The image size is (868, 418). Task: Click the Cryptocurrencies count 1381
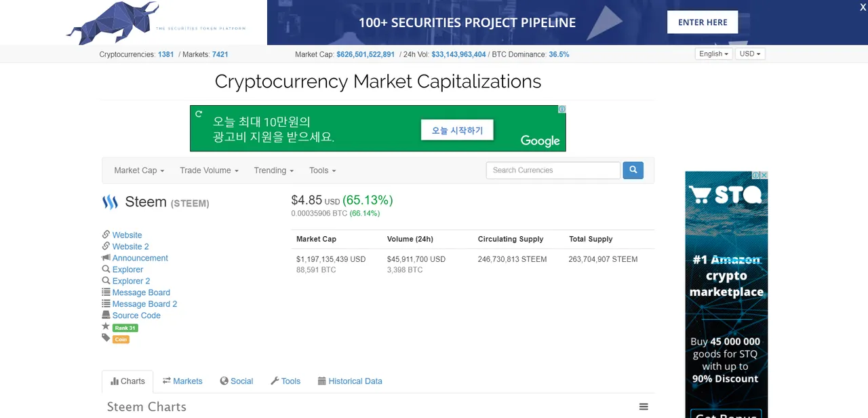(x=165, y=54)
